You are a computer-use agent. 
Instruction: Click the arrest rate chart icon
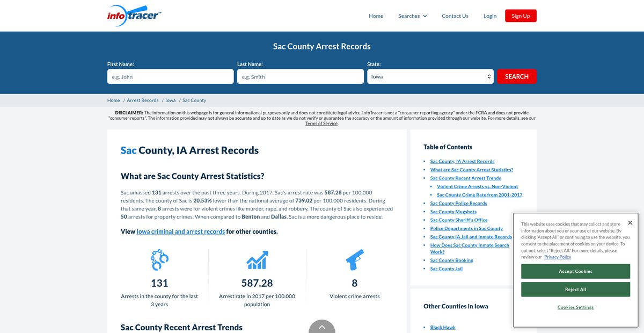pos(257,260)
